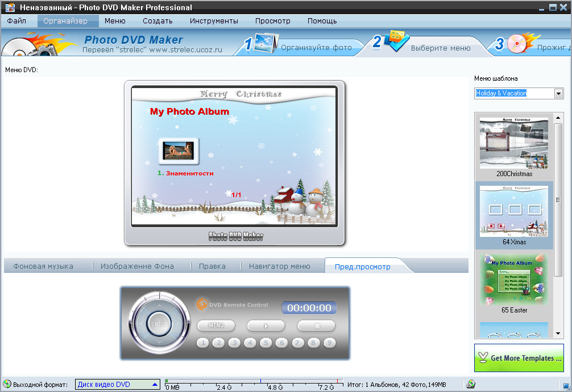This screenshot has width=572, height=392.
Task: Open the Помощь menu
Action: coord(322,21)
